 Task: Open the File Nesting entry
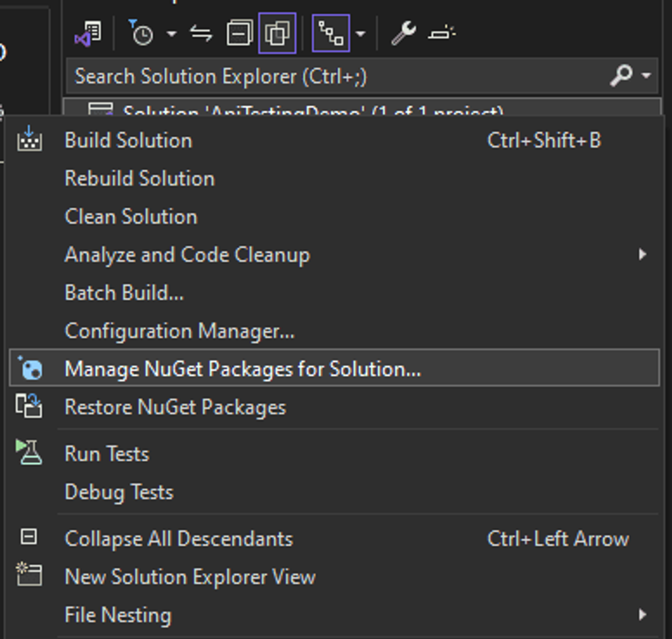tap(334, 615)
